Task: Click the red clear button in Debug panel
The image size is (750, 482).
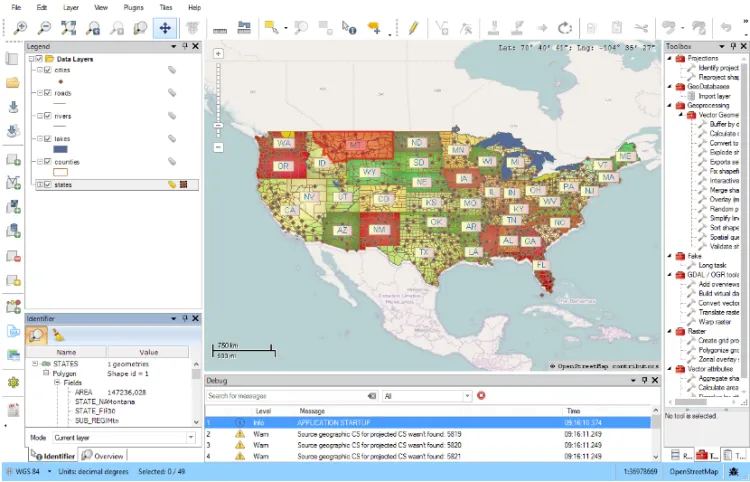Action: point(481,396)
